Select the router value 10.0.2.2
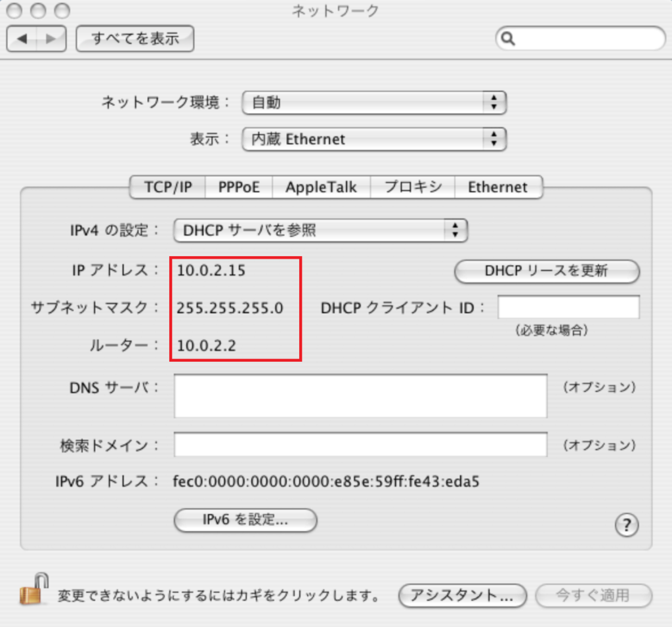Screen dimensions: 672x627 [207, 345]
